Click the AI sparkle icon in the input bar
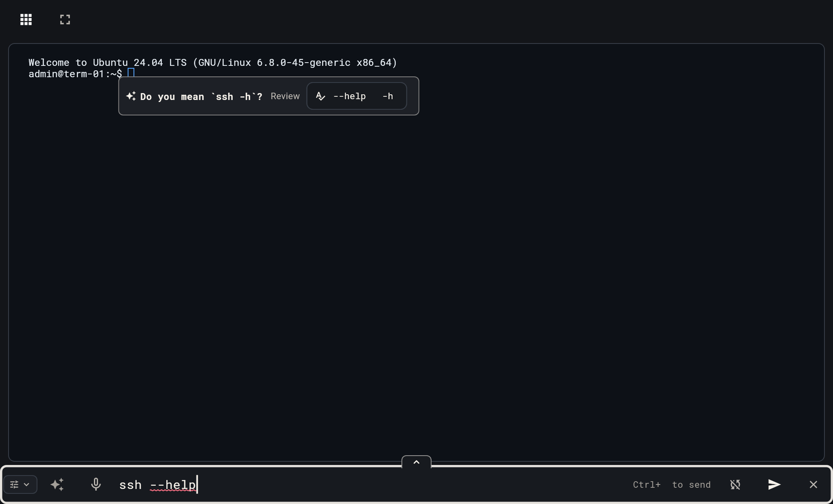 click(57, 484)
